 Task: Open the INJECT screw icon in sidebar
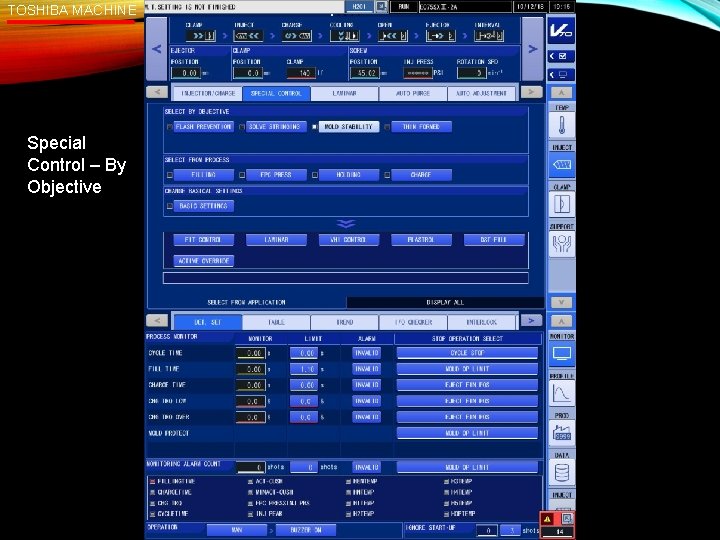click(561, 164)
